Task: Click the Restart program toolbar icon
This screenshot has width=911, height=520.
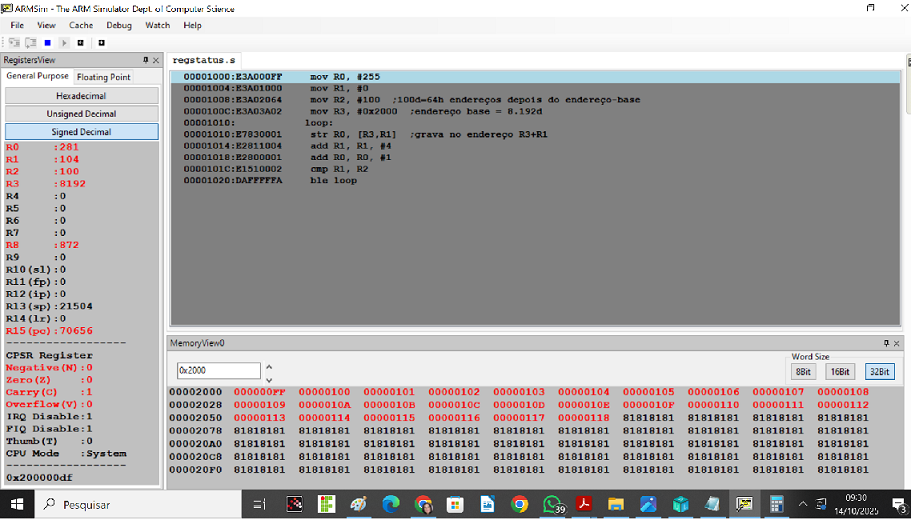Action: pyautogui.click(x=81, y=43)
